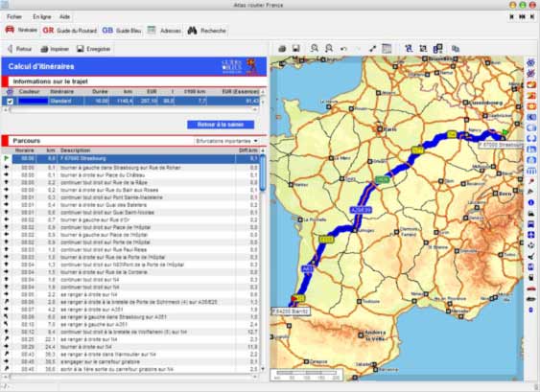Click the blue Retour à la saisie button
This screenshot has width=540, height=392.
(221, 125)
